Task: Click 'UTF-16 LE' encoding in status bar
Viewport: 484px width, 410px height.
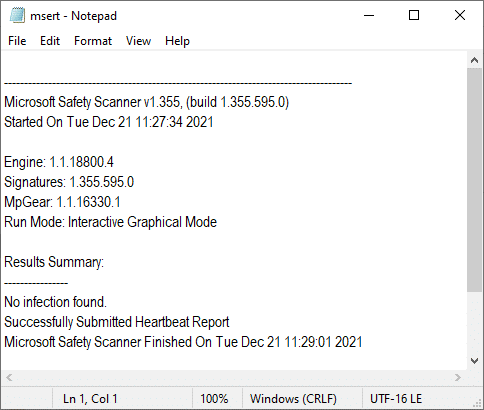Action: coord(396,399)
